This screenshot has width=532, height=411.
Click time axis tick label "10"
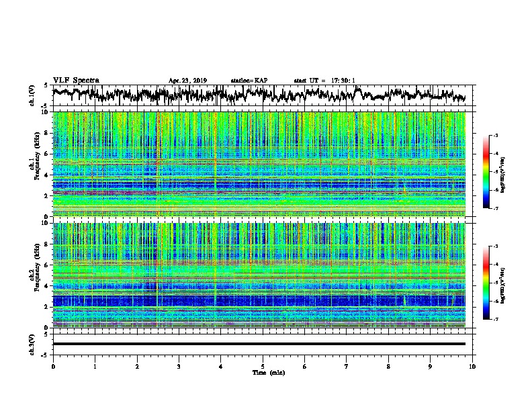click(472, 367)
